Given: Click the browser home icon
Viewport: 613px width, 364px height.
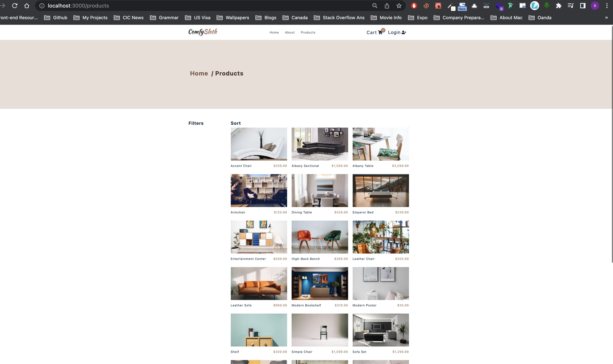Looking at the screenshot, I should tap(27, 6).
